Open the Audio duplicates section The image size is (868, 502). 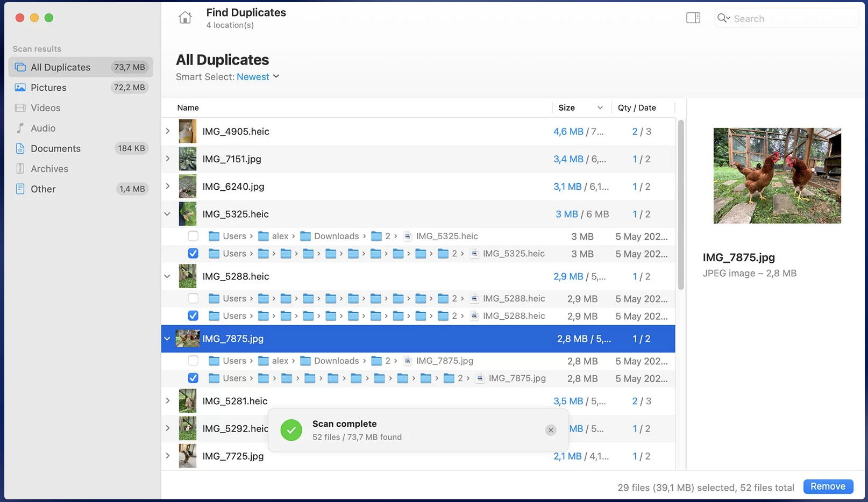tap(43, 128)
